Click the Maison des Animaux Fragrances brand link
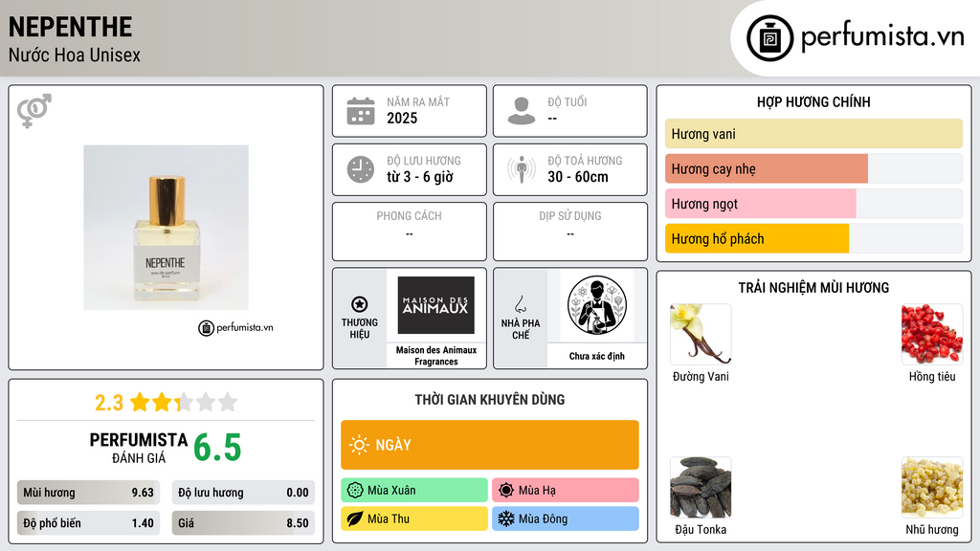The image size is (980, 551). pyautogui.click(x=436, y=356)
